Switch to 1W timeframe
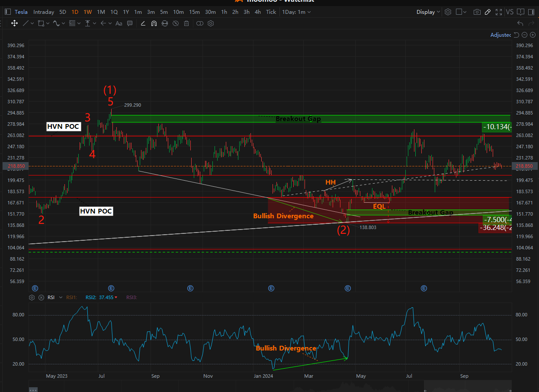 pos(88,12)
